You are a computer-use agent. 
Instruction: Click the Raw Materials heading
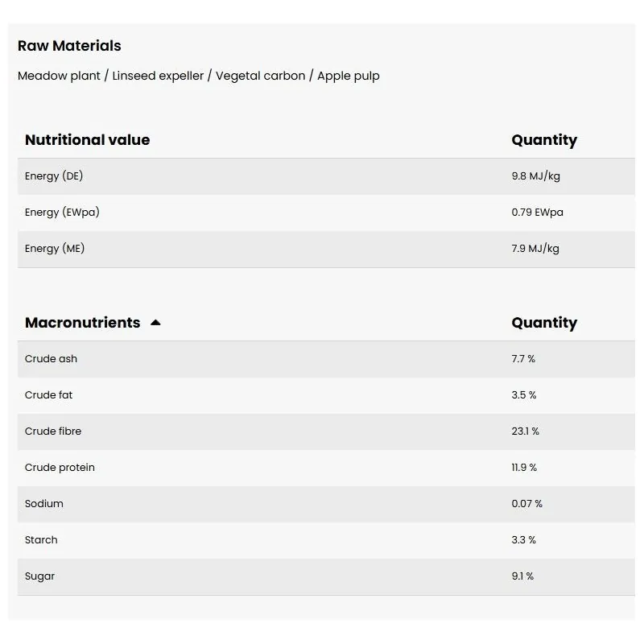coord(69,46)
